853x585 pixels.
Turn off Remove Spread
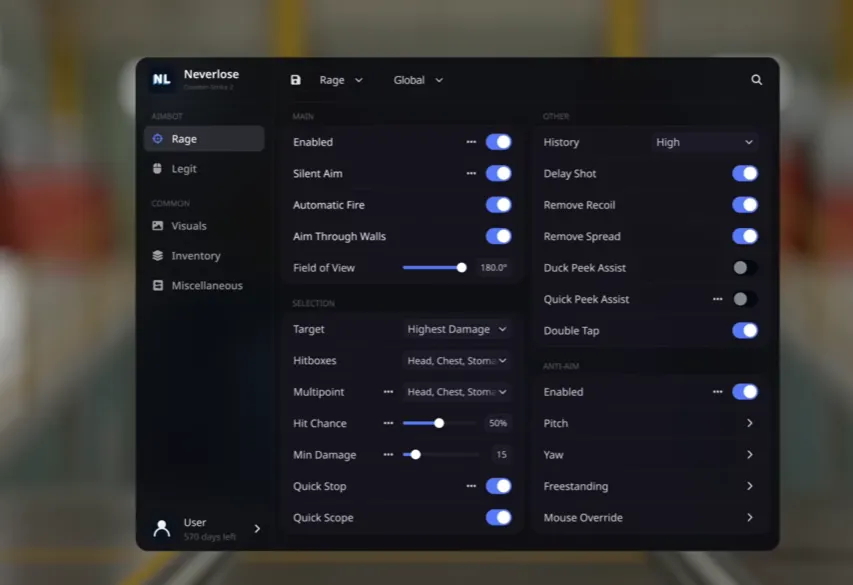coord(745,236)
